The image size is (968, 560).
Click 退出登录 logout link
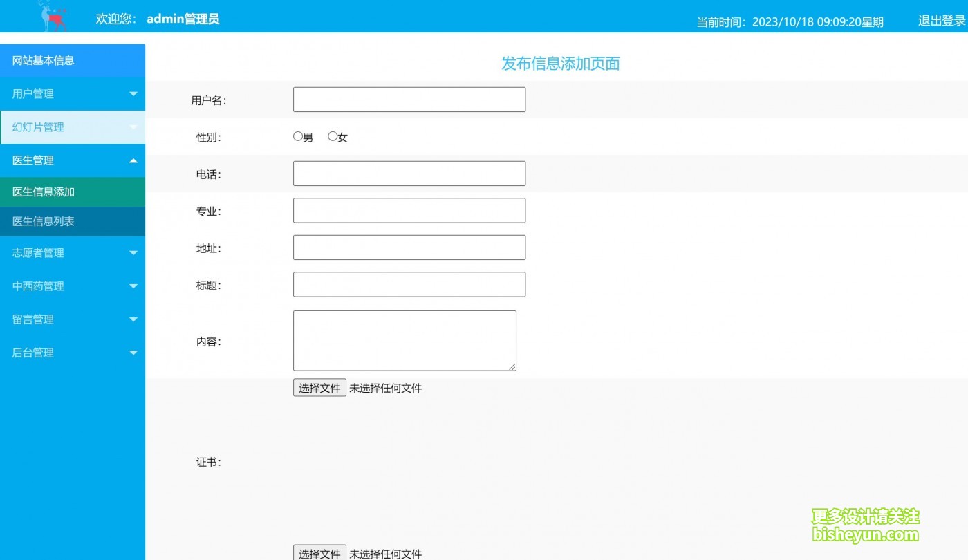tap(942, 21)
